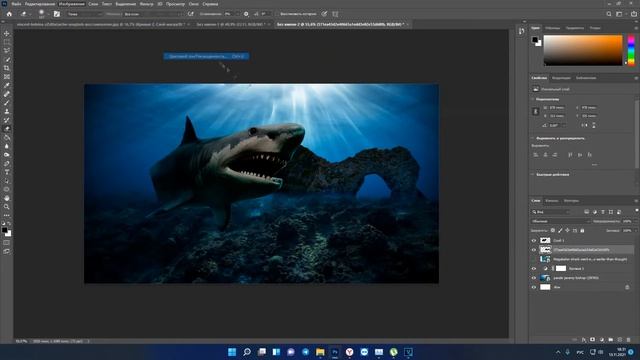The image size is (640, 360).
Task: Select the Eraser tool in the toolbar
Action: pos(7,129)
